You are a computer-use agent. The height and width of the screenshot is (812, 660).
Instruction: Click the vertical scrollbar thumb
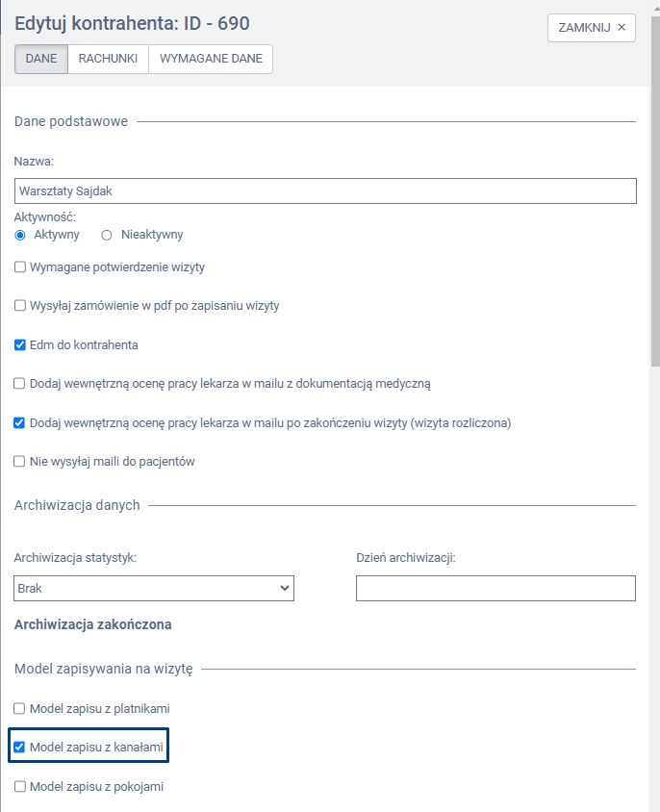[x=655, y=192]
